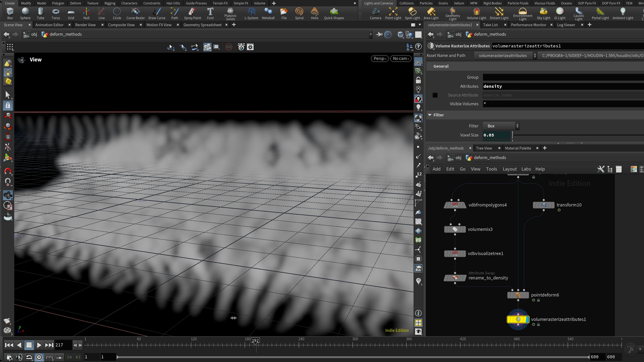Open the Persp viewport dropdown
The image size is (644, 362).
click(380, 58)
